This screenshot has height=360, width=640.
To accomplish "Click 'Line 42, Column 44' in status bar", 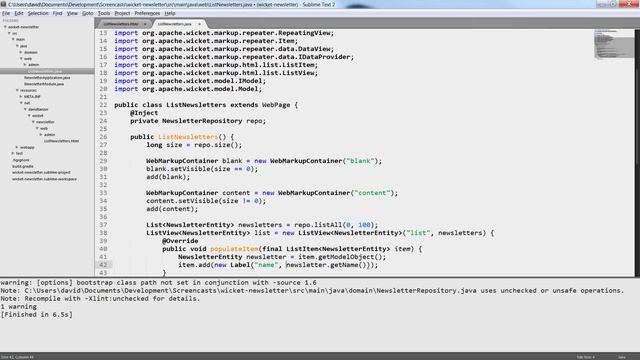I will point(17,357).
